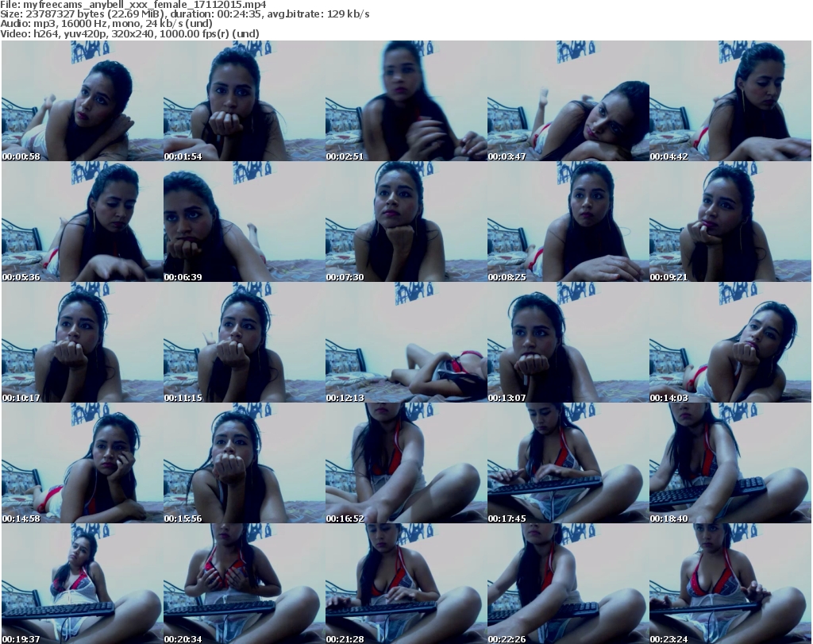Click the frame stamped 00:17:45

coord(568,463)
